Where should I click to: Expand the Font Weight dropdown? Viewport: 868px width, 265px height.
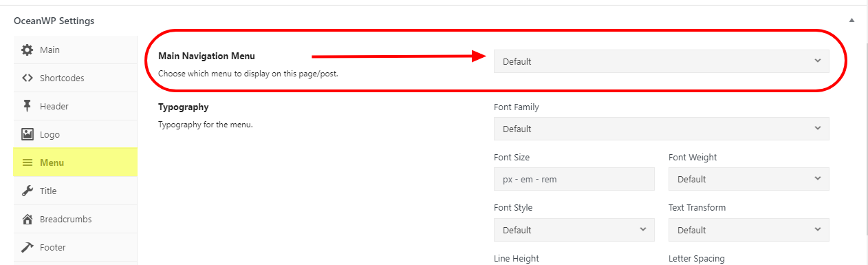click(x=748, y=179)
